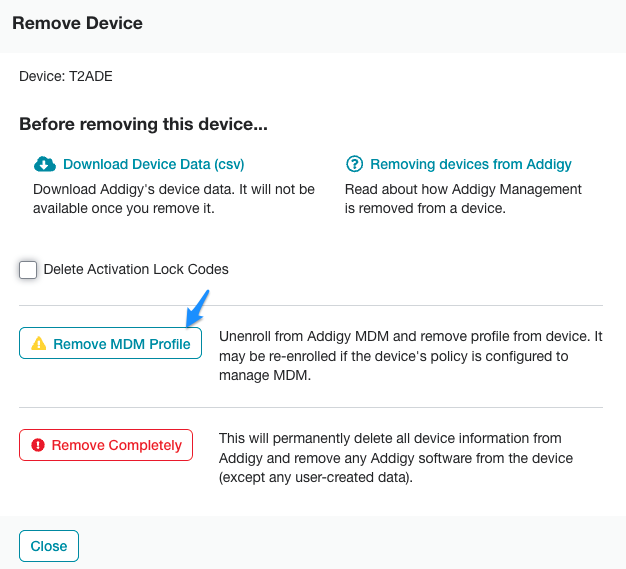Open the Removing devices from Addigy link
Viewport: 626px width, 569px height.
pos(470,164)
